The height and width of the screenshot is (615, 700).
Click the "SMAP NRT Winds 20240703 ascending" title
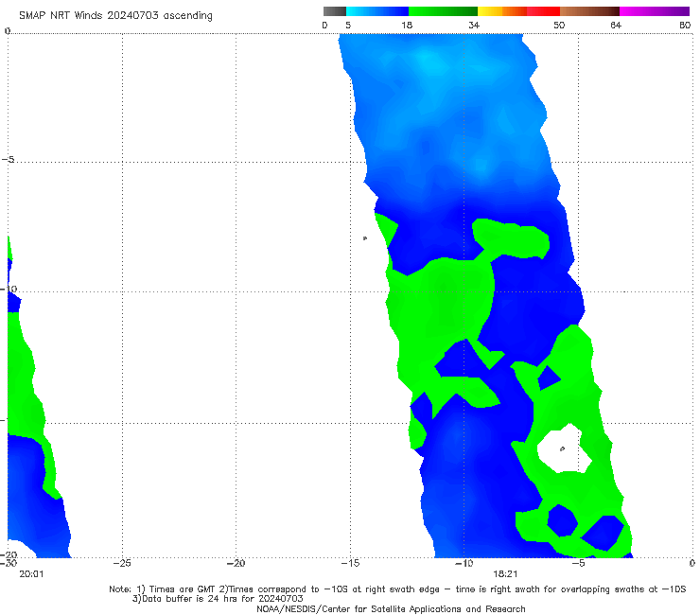115,16
